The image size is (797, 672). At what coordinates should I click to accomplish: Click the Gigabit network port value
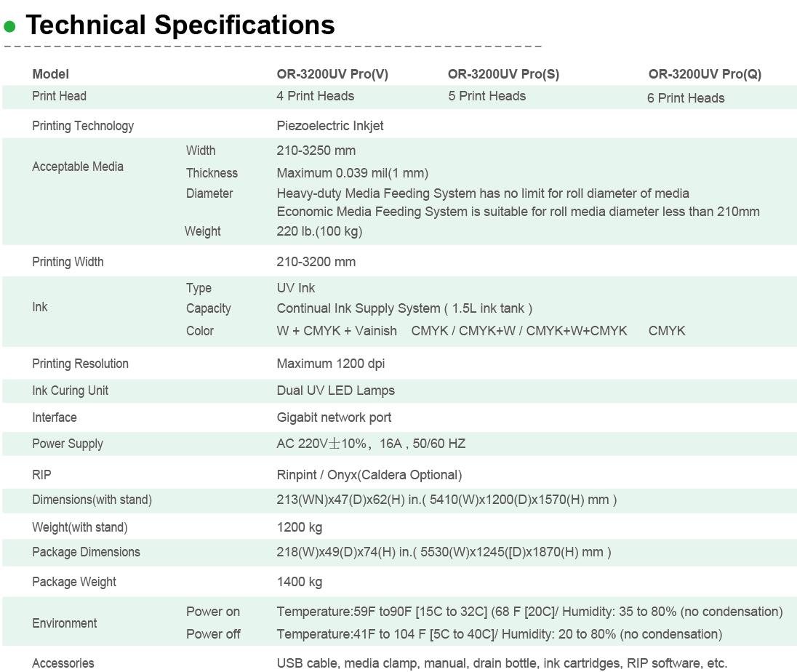[334, 417]
